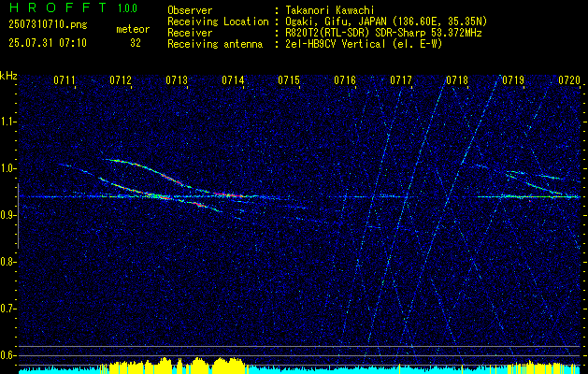Click the 'Receiving Location' label
The height and width of the screenshot is (374, 588).
pyautogui.click(x=218, y=22)
